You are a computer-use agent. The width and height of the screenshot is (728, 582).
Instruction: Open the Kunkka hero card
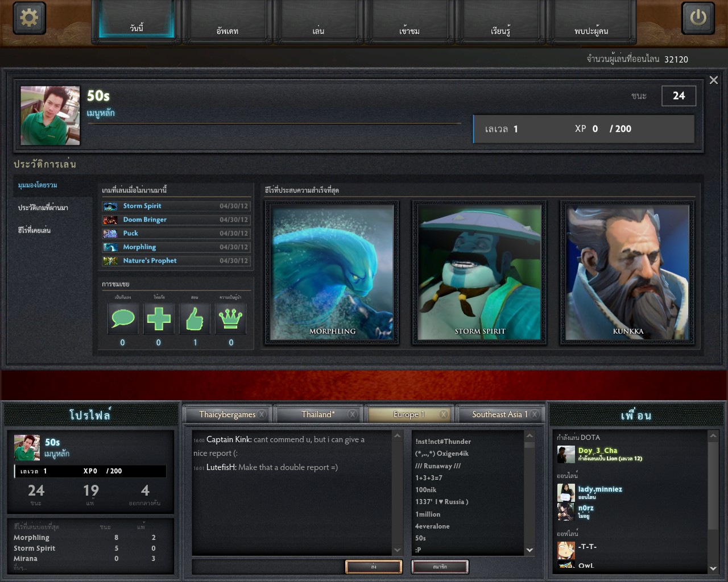click(x=628, y=273)
